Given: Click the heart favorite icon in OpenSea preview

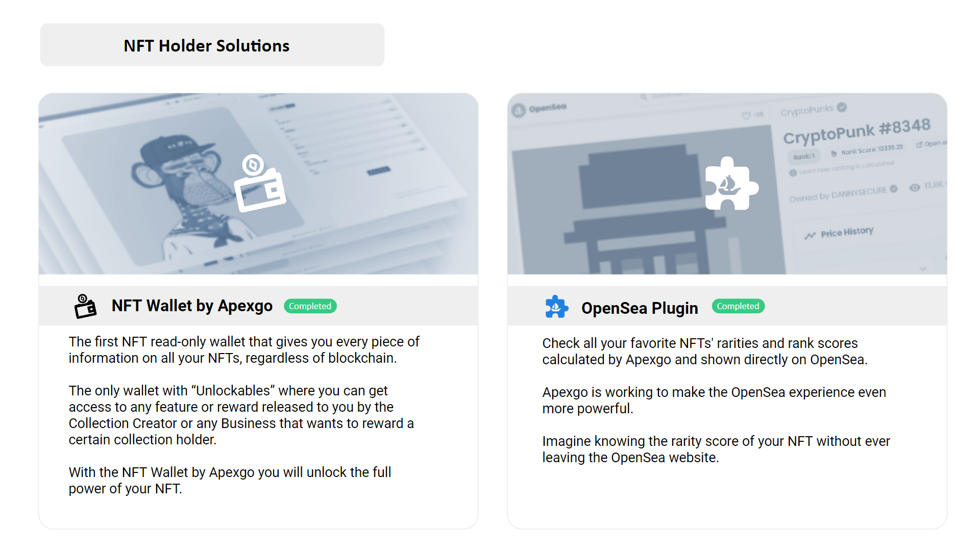Looking at the screenshot, I should 746,116.
